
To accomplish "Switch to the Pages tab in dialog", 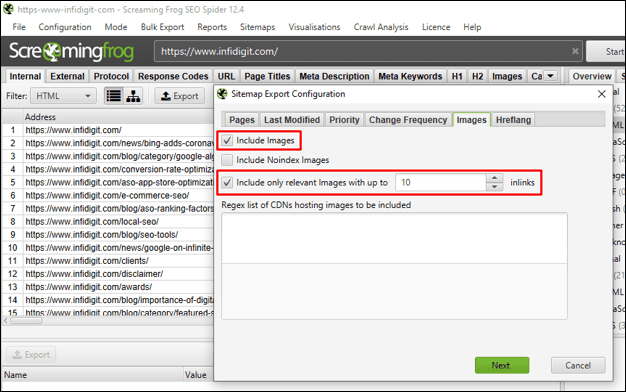I will pyautogui.click(x=242, y=120).
